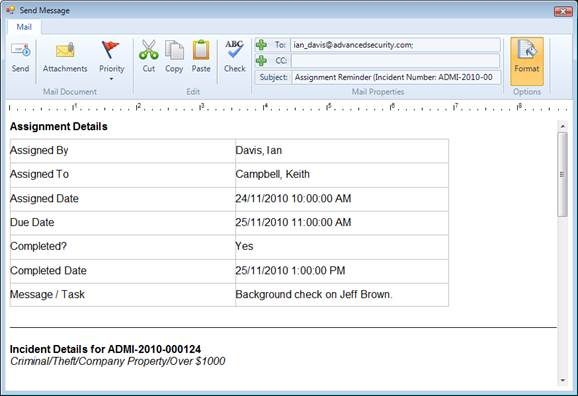Toggle the Format options button
Screen dimensions: 578x396
pyautogui.click(x=527, y=61)
